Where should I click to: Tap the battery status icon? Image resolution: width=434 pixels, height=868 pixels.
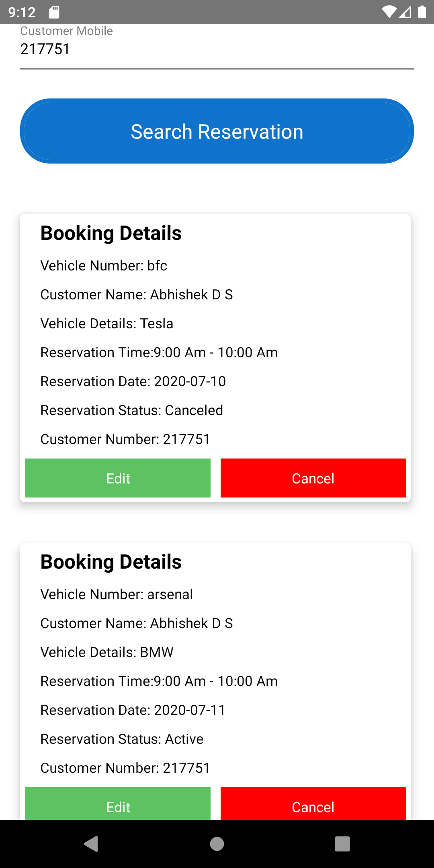click(x=422, y=12)
